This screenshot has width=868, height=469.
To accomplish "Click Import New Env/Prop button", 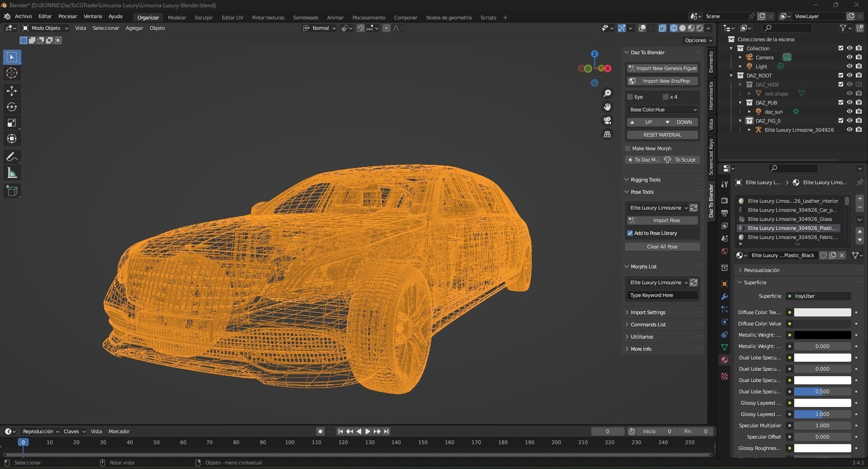I will (663, 81).
